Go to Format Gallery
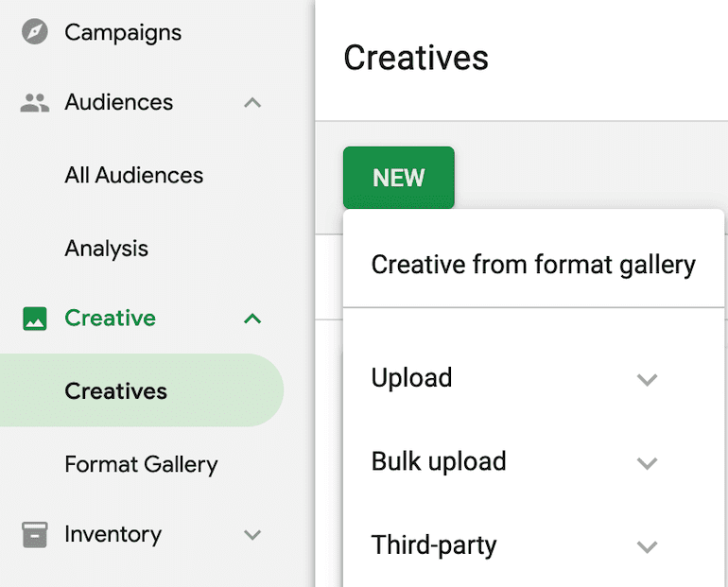This screenshot has height=587, width=728. (x=141, y=464)
